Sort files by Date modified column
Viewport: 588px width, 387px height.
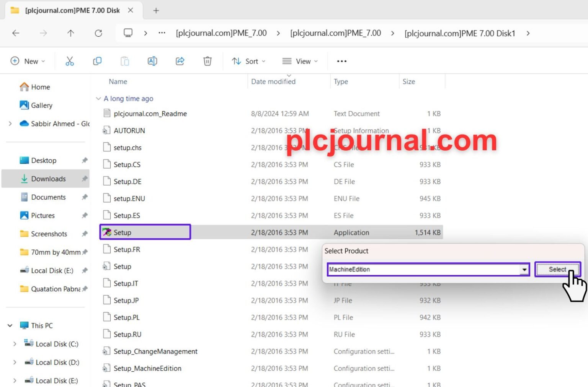[x=273, y=81]
